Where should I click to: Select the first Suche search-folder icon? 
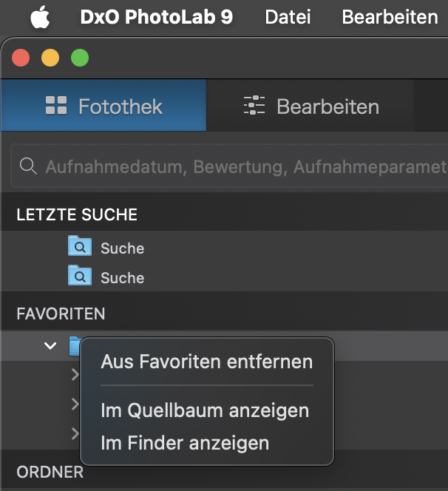pyautogui.click(x=79, y=246)
